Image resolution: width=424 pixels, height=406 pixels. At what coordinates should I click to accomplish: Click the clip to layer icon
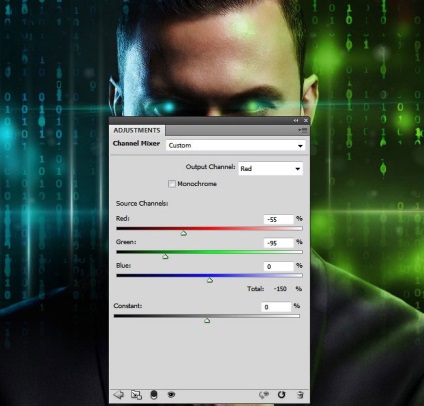(x=154, y=395)
